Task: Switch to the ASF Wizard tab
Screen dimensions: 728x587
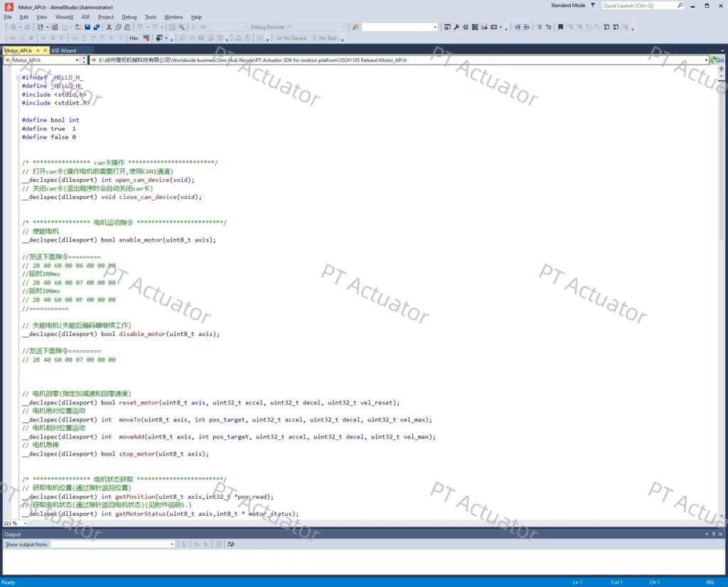Action: click(63, 51)
